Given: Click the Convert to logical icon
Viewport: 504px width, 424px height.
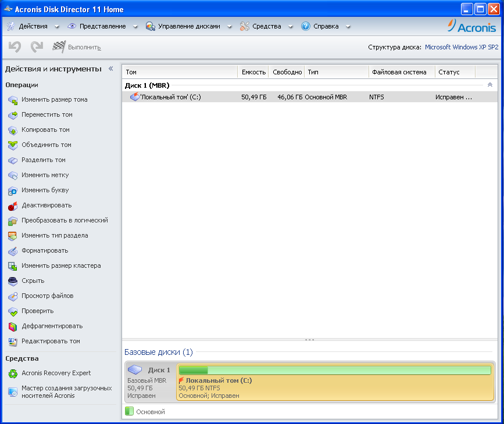Looking at the screenshot, I should pos(13,221).
